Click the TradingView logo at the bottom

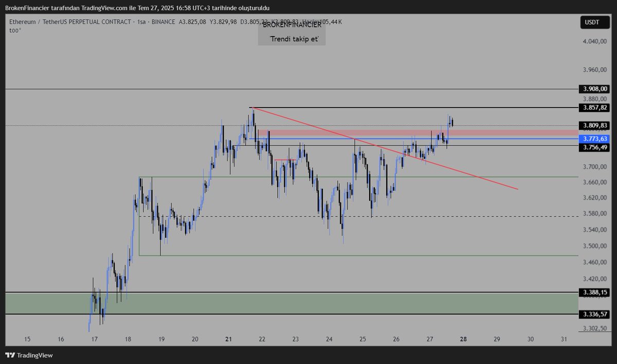(29, 355)
